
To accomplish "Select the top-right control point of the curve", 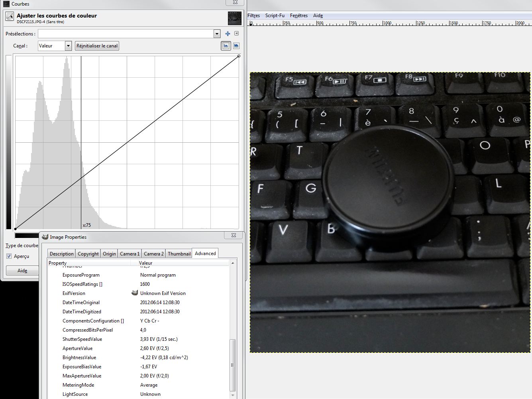I will [239, 56].
